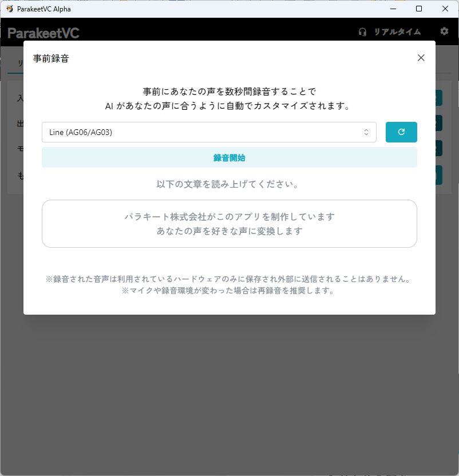Screen dimensions: 459x476
Task: Click the 以下の文章を読み上げてください instruction text
Action: [x=229, y=183]
